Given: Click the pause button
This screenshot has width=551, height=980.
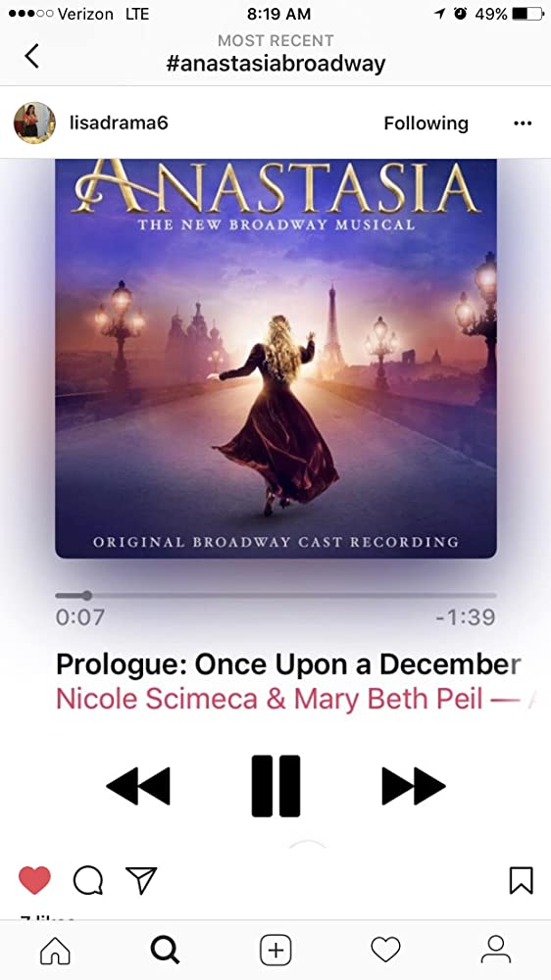Looking at the screenshot, I should [x=275, y=786].
